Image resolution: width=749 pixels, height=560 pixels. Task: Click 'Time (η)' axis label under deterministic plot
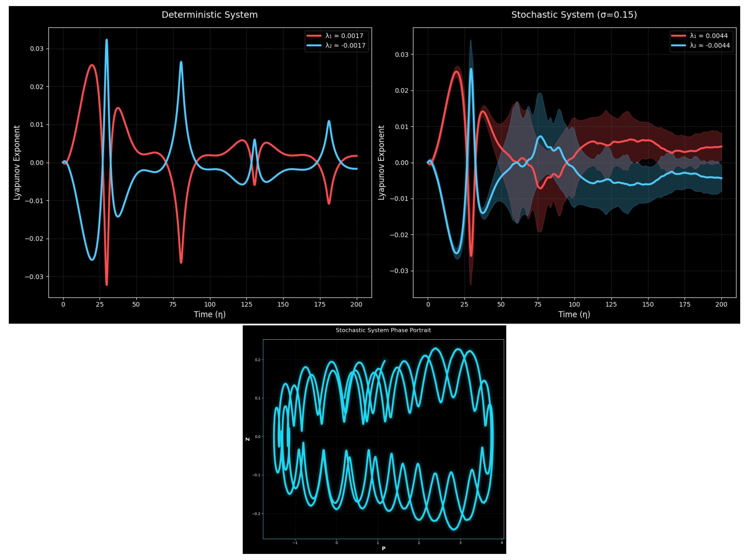210,314
